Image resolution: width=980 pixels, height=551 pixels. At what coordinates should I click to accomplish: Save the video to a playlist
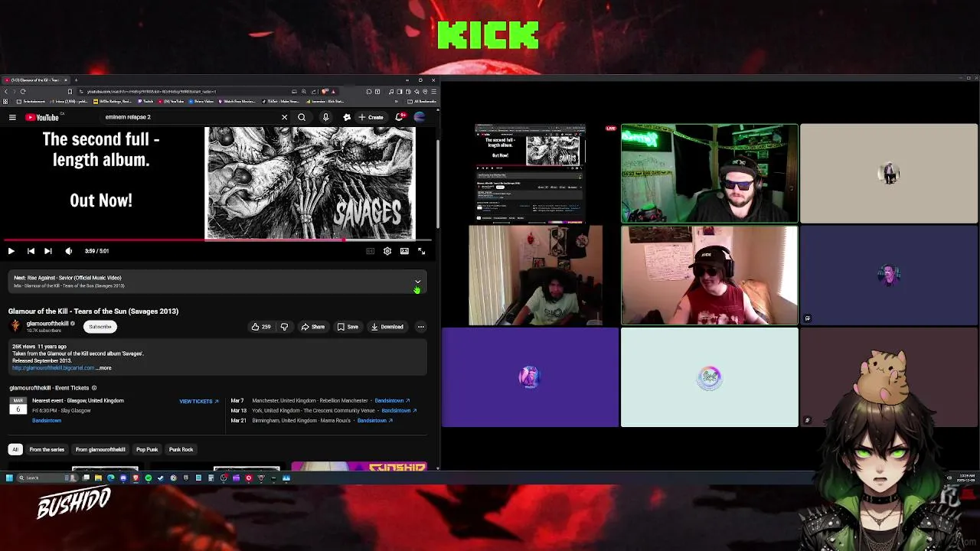pyautogui.click(x=347, y=327)
